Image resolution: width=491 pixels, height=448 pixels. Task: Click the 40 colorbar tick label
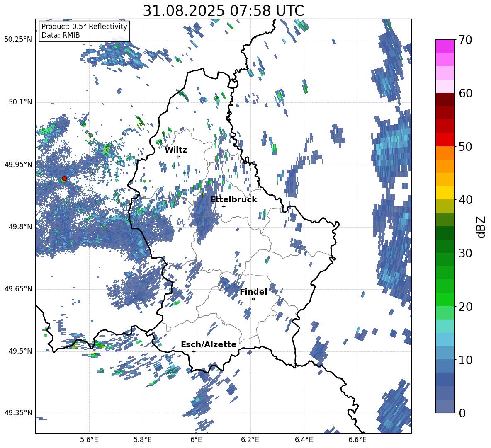tap(465, 200)
